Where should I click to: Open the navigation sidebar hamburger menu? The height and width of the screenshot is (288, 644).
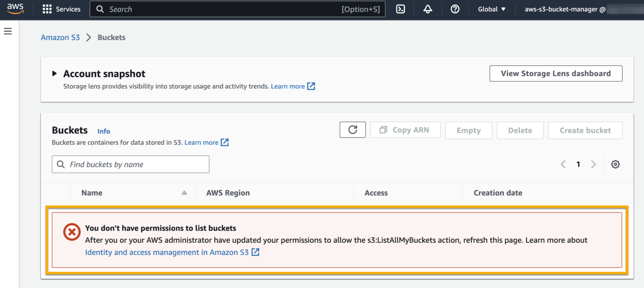[8, 31]
